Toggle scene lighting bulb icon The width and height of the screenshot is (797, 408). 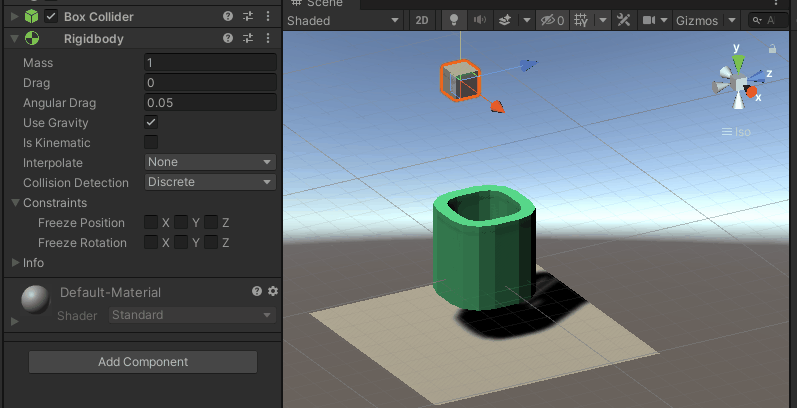tap(454, 20)
